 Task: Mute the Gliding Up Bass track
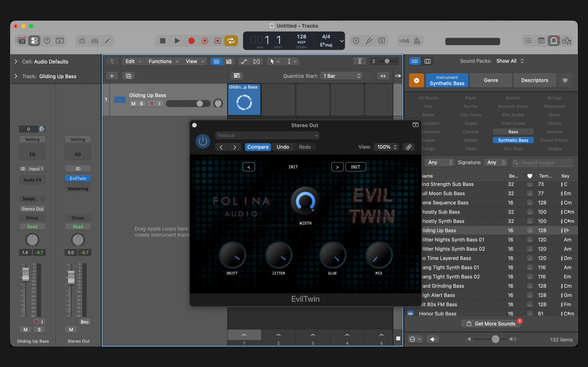133,104
